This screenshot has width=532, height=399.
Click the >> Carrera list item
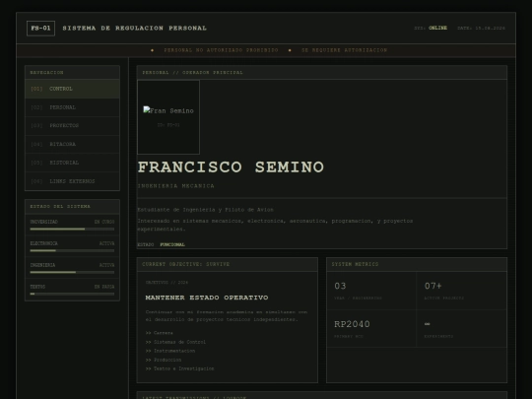click(160, 333)
